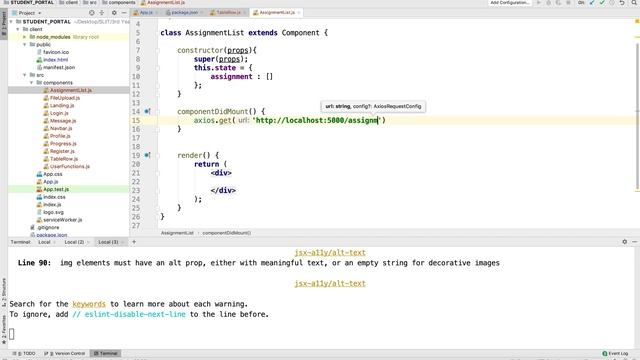Open Project panel settings gear
The height and width of the screenshot is (360, 640).
click(114, 13)
